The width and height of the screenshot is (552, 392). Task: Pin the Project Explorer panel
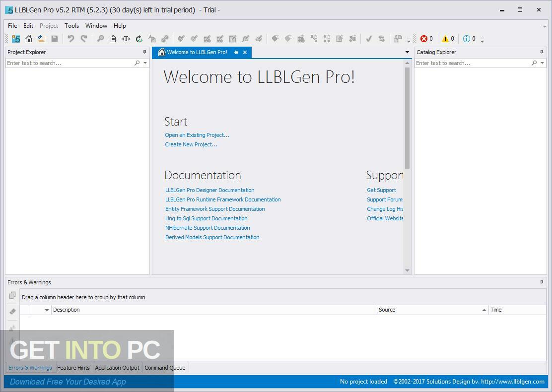144,52
